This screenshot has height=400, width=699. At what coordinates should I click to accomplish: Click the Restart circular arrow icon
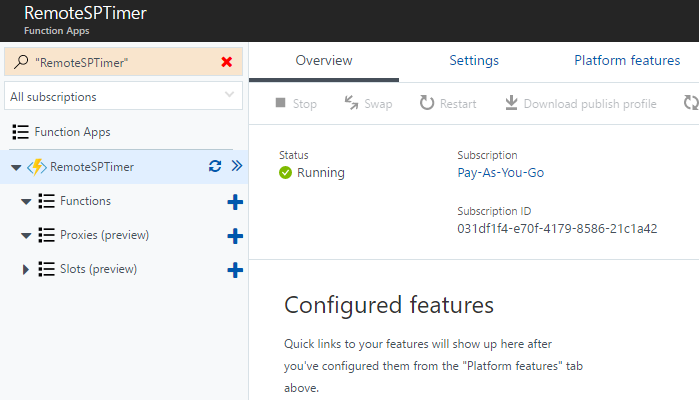point(427,103)
